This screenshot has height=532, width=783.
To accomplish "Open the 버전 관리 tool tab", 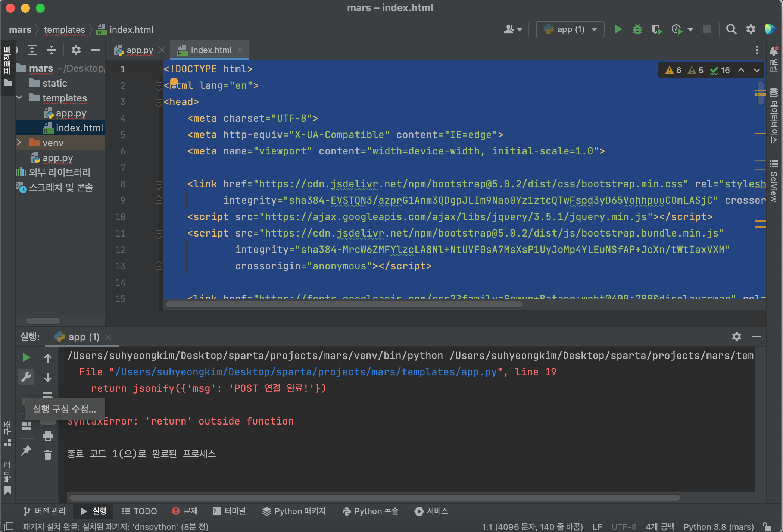I will point(44,511).
